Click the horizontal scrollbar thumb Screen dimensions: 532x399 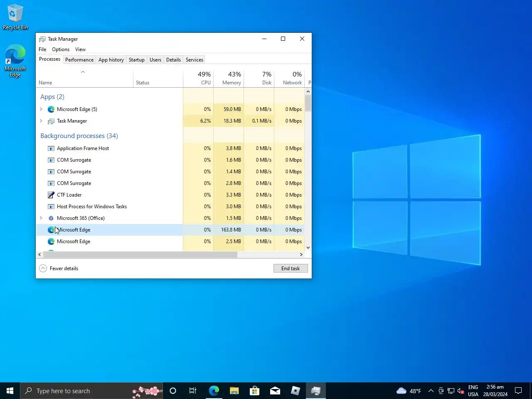140,254
